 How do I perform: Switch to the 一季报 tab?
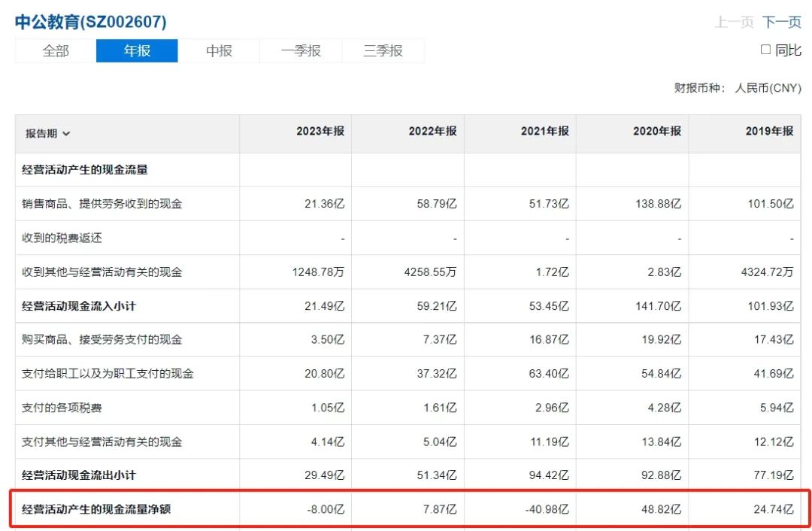(301, 51)
